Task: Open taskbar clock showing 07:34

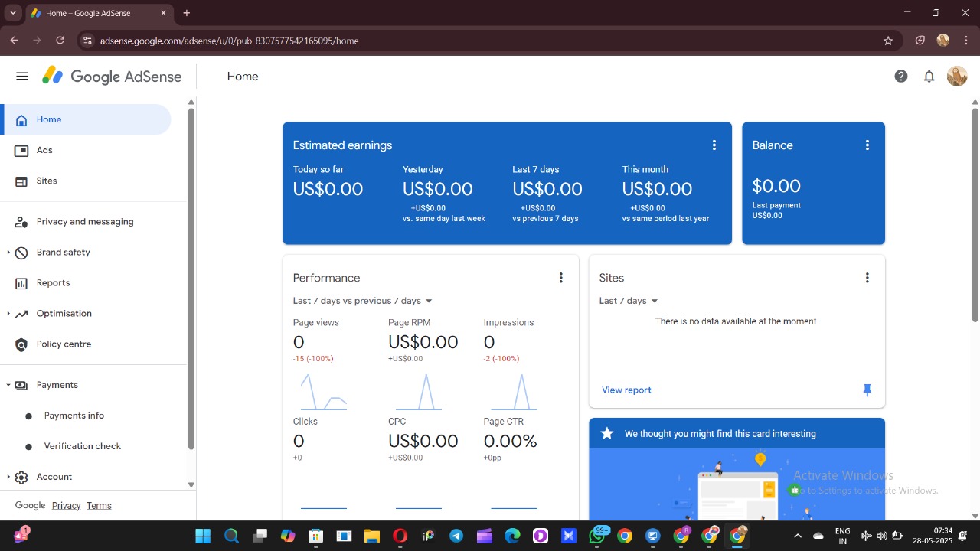Action: click(933, 536)
